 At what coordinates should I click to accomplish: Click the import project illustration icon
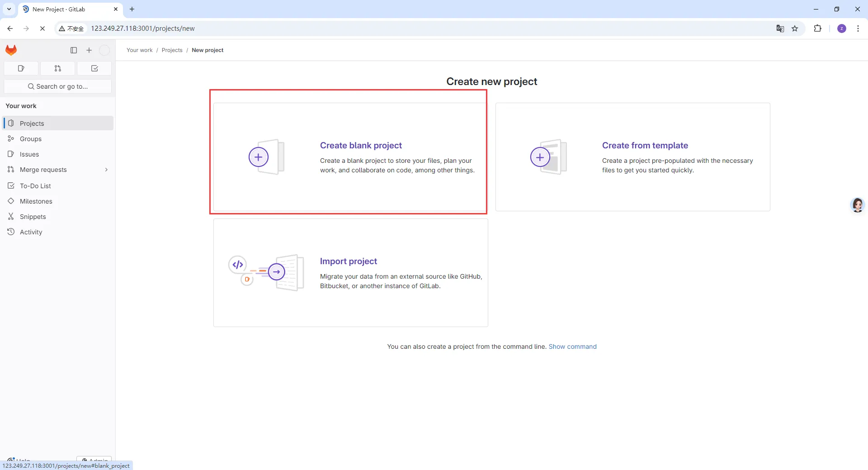[x=266, y=272]
